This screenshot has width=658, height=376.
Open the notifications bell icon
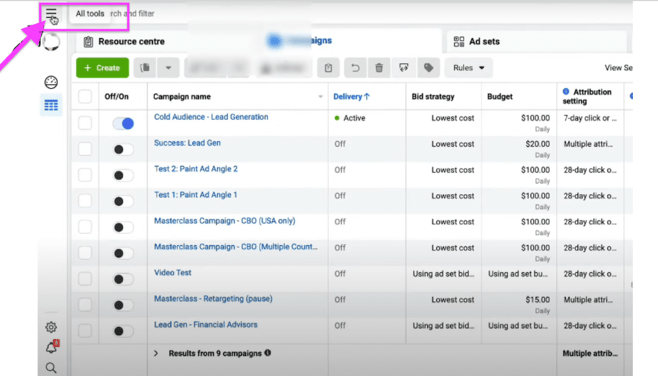pyautogui.click(x=52, y=347)
